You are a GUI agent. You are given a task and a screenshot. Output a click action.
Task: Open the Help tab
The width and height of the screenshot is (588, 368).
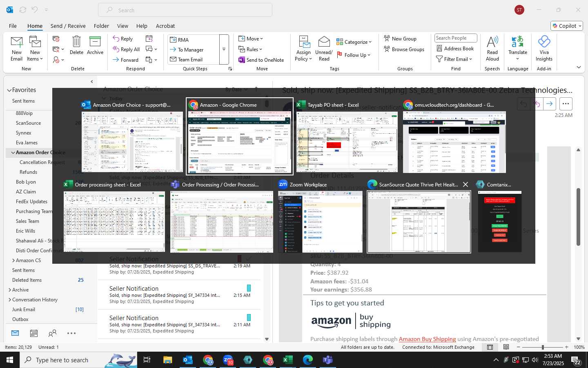[142, 26]
